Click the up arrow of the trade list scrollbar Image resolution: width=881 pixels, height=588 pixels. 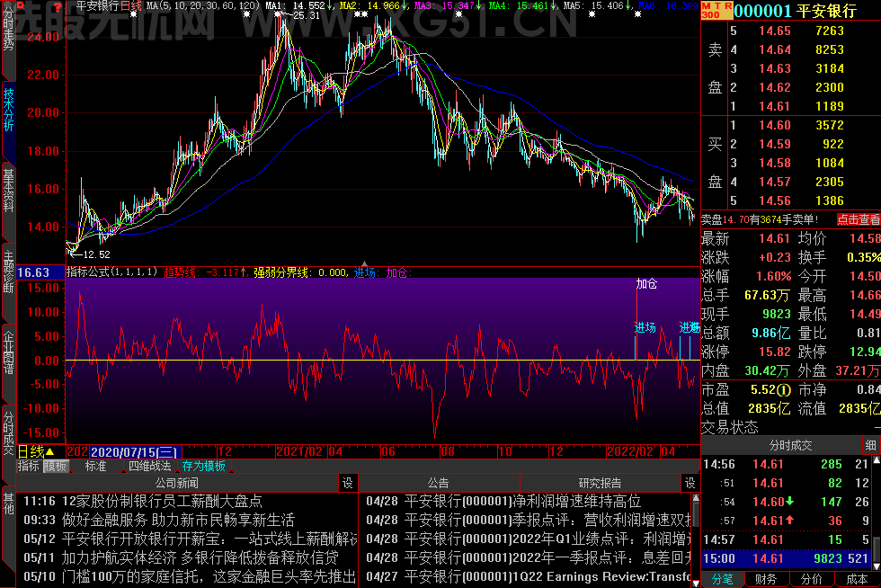(876, 461)
